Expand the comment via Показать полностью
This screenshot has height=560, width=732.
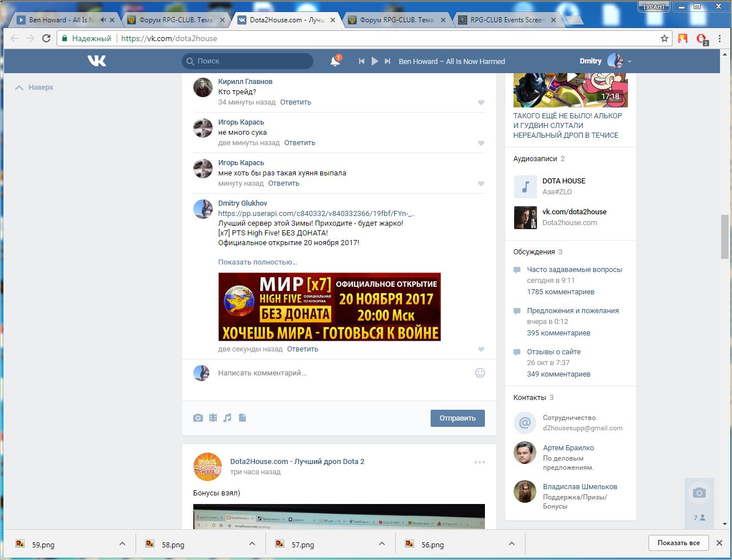257,262
